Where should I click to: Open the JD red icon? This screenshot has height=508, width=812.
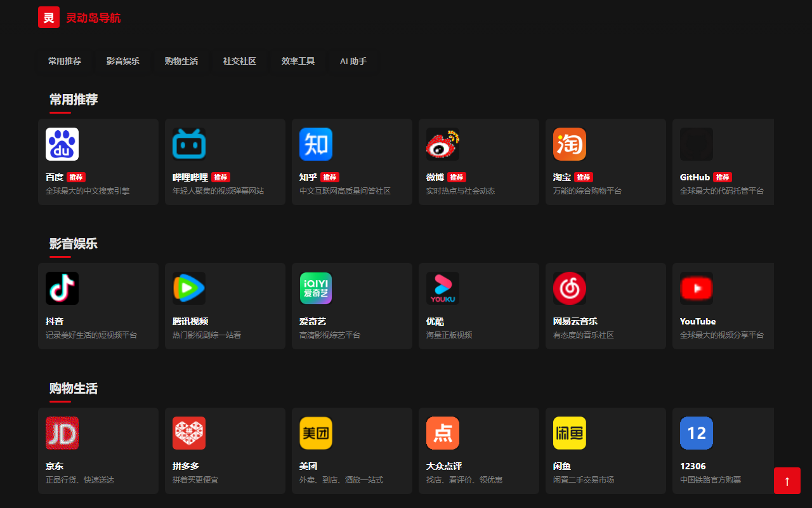coord(62,433)
